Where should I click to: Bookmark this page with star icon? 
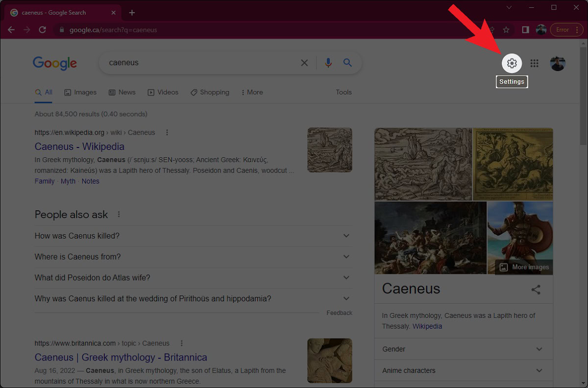click(x=506, y=30)
